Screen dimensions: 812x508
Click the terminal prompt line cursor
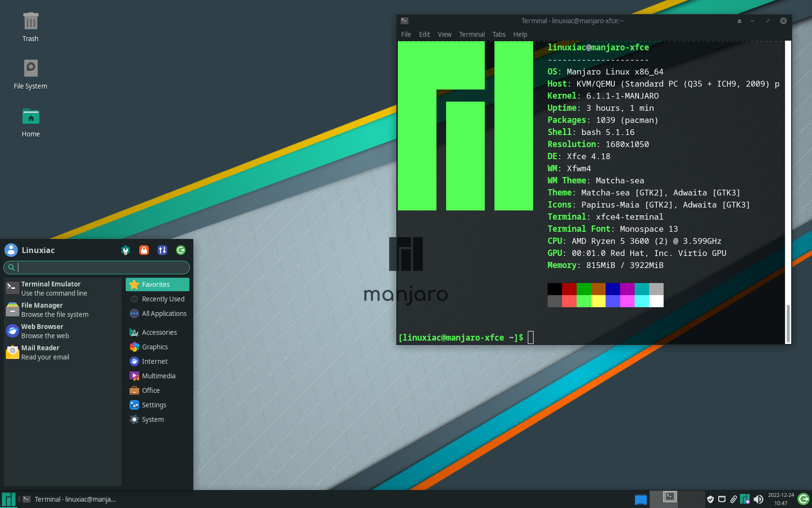point(531,337)
